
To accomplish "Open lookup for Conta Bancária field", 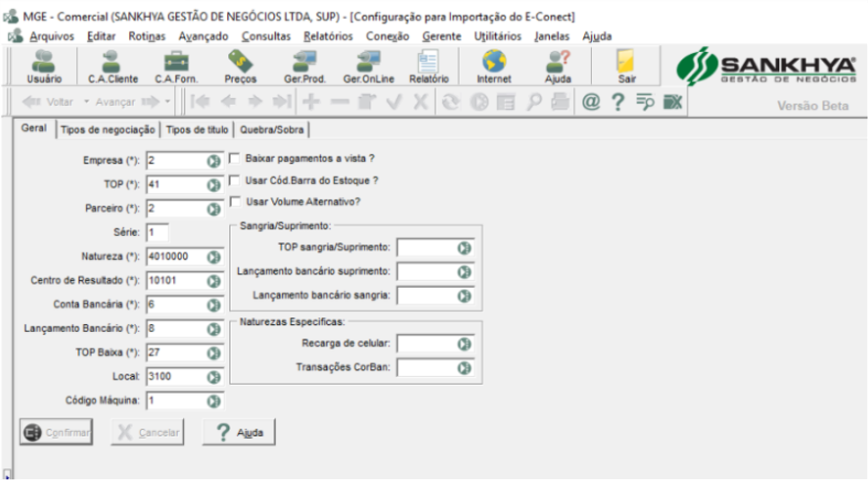I will 213,305.
